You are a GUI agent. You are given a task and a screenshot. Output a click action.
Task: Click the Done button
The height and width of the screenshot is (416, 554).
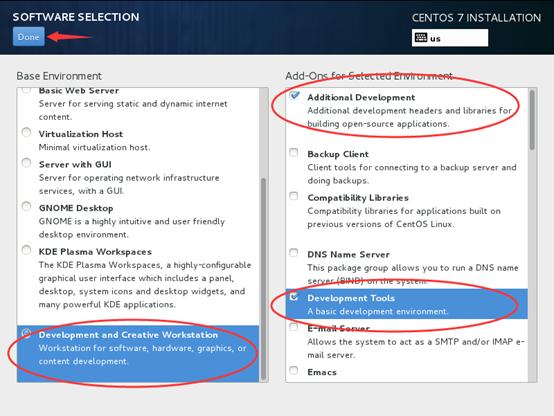click(x=29, y=37)
